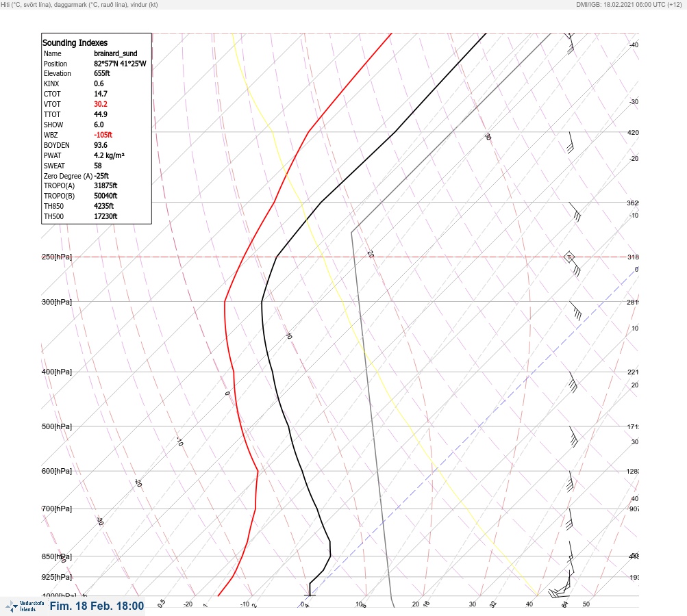Click the wind barb at 500 hPa level
This screenshot has height=616, width=687.
(573, 437)
